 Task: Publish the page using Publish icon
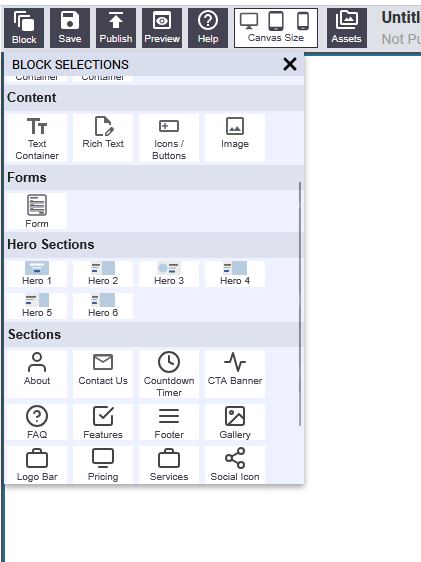pos(116,28)
